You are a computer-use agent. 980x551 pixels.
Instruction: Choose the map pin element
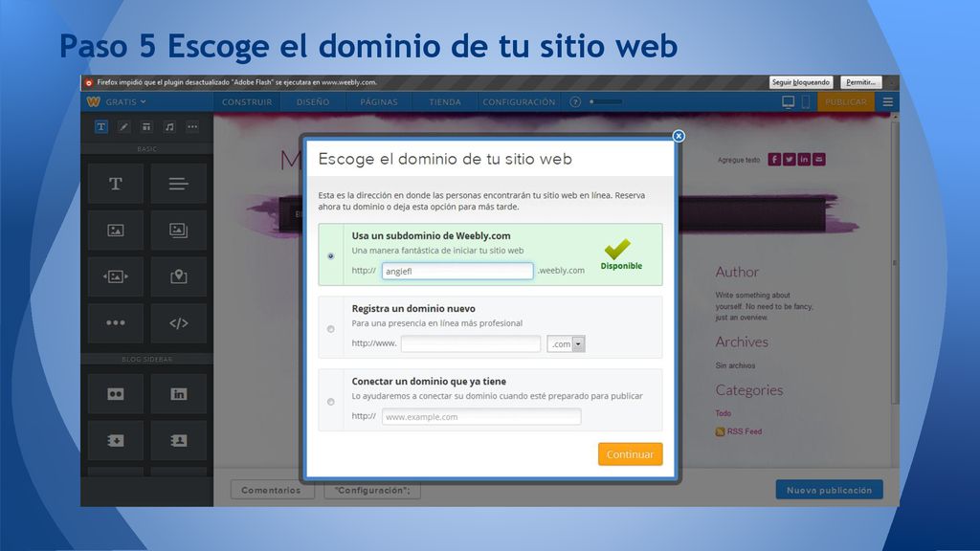178,276
